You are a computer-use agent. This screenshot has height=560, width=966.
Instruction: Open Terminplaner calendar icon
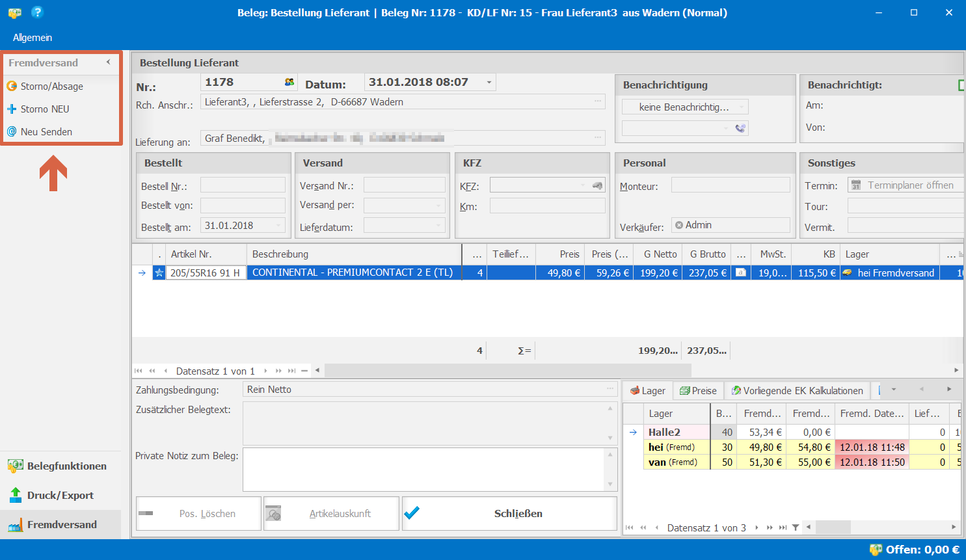[856, 185]
